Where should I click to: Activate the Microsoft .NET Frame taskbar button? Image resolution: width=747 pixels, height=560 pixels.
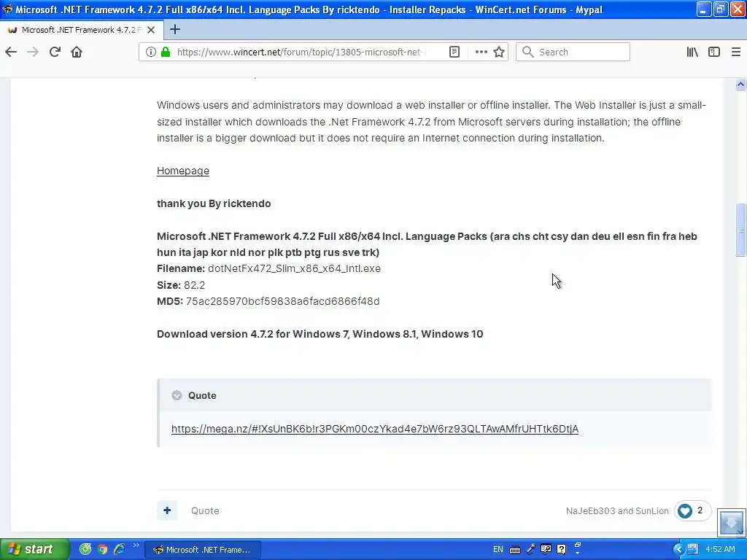pyautogui.click(x=203, y=550)
